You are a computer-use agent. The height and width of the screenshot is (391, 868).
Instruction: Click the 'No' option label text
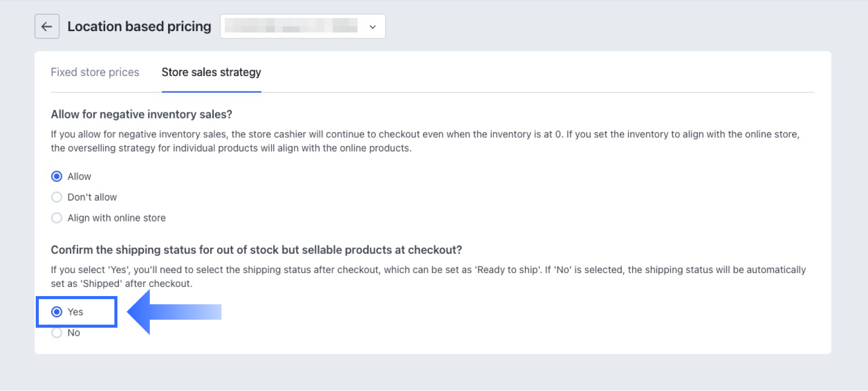(74, 333)
